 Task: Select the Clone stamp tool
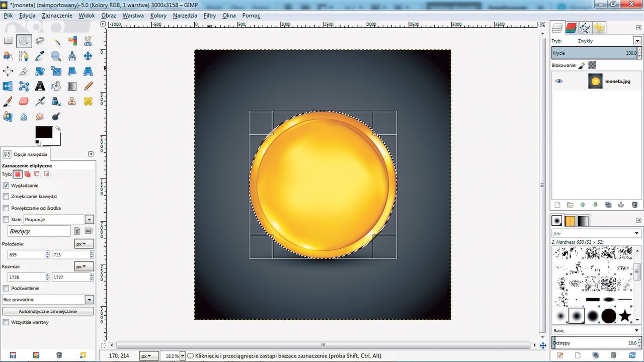pos(72,101)
